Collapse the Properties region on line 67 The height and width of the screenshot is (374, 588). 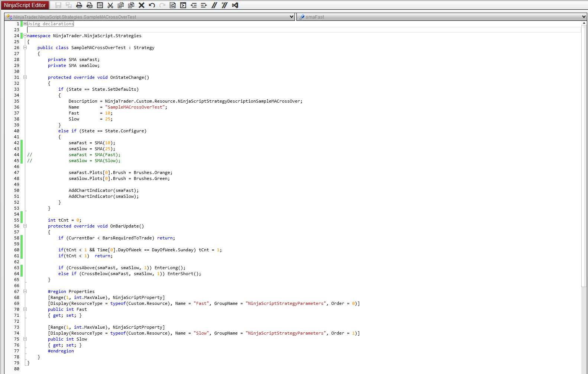[x=25, y=291]
